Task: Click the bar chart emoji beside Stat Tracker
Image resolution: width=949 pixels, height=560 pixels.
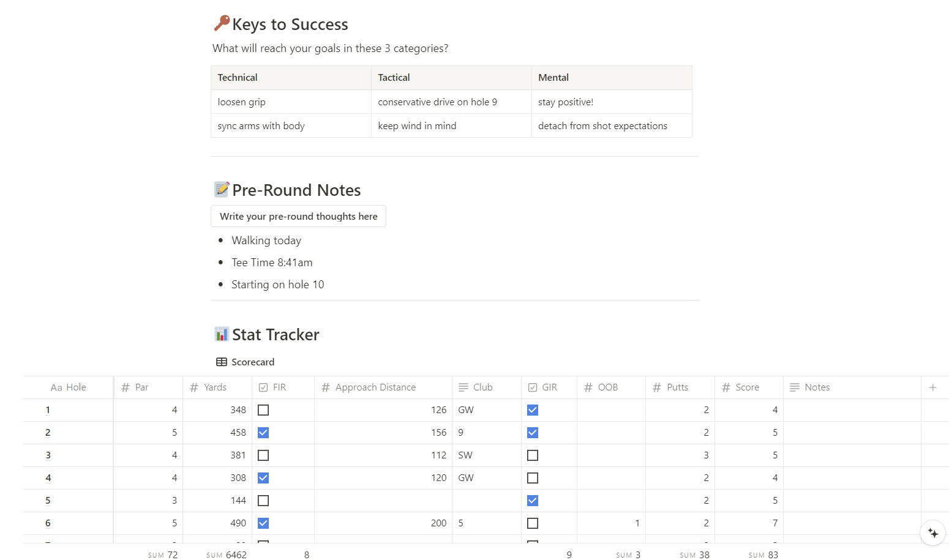Action: click(221, 334)
